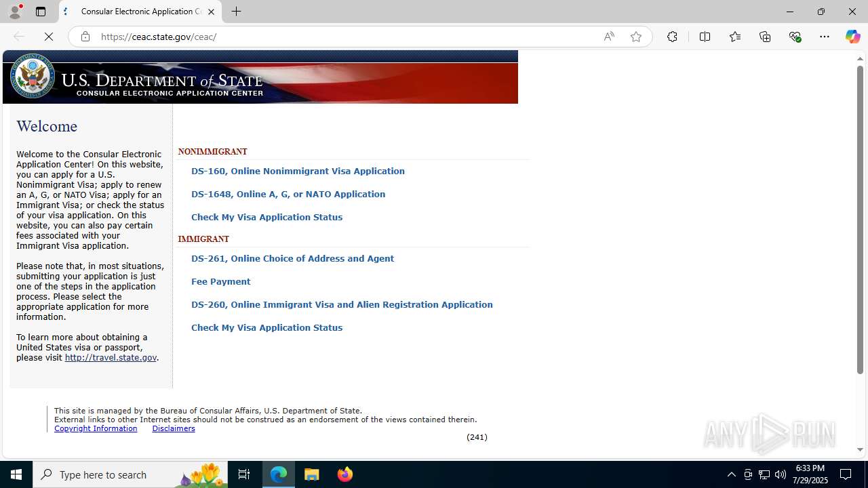The height and width of the screenshot is (488, 868).
Task: Open DS-1648 Online A, G, or NATO Application
Action: click(x=288, y=194)
